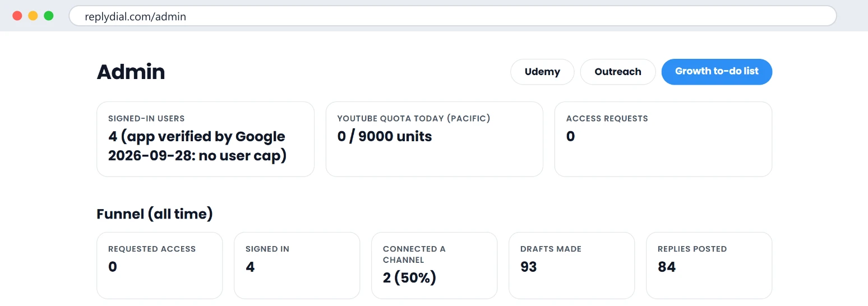Select the Admin page heading
868x306 pixels.
131,72
